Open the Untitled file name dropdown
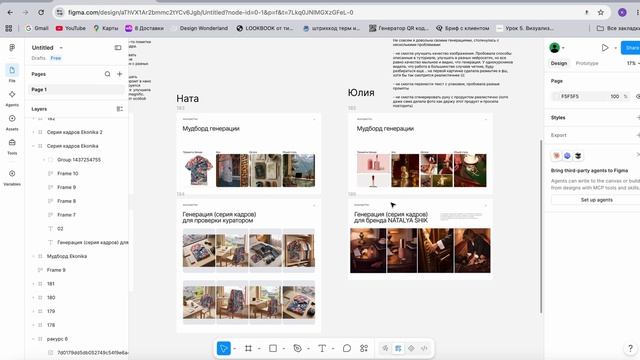Image resolution: width=640 pixels, height=360 pixels. click(x=61, y=48)
